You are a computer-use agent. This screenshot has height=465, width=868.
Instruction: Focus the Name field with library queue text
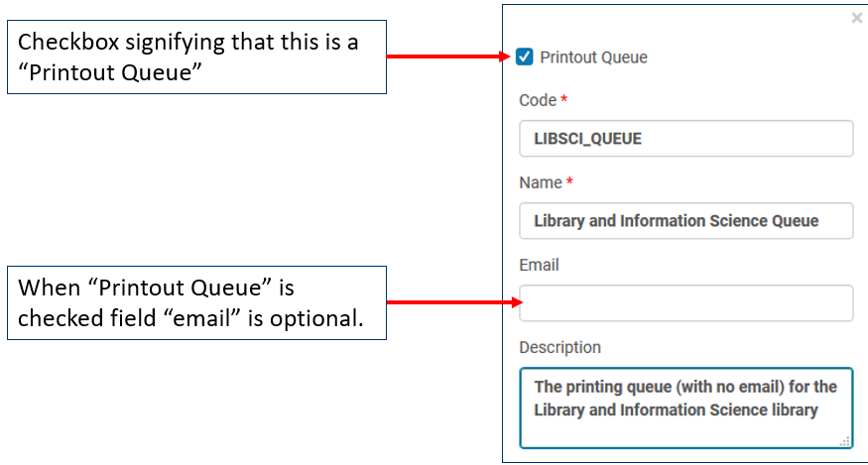[685, 221]
